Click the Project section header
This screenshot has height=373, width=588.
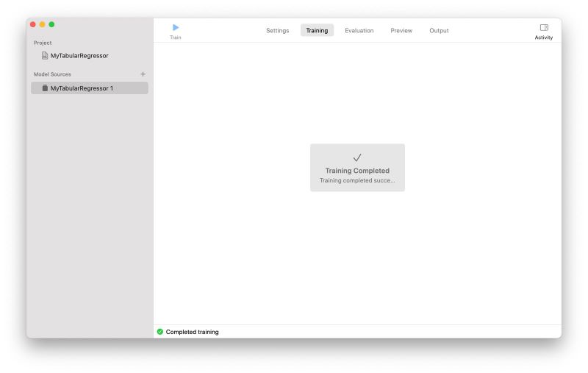pyautogui.click(x=43, y=43)
